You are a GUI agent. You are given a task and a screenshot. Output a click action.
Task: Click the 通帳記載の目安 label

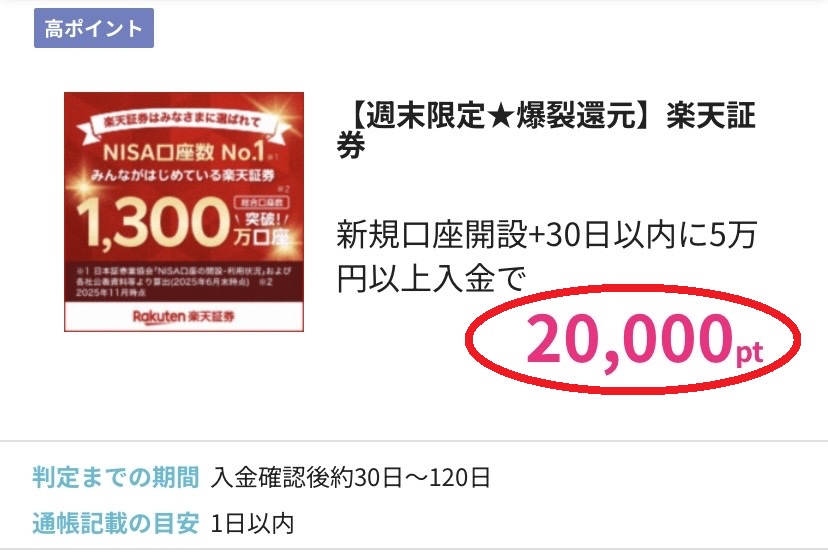tap(116, 523)
